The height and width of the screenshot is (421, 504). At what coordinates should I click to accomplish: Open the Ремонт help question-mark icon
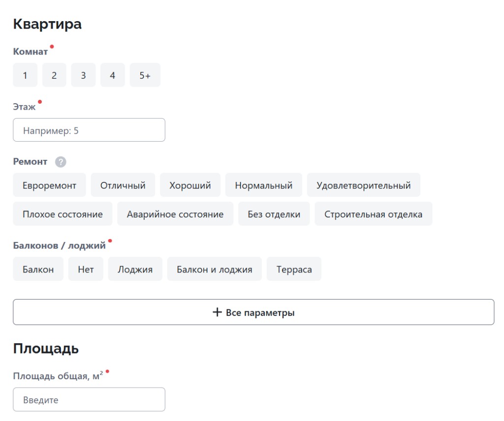click(61, 162)
